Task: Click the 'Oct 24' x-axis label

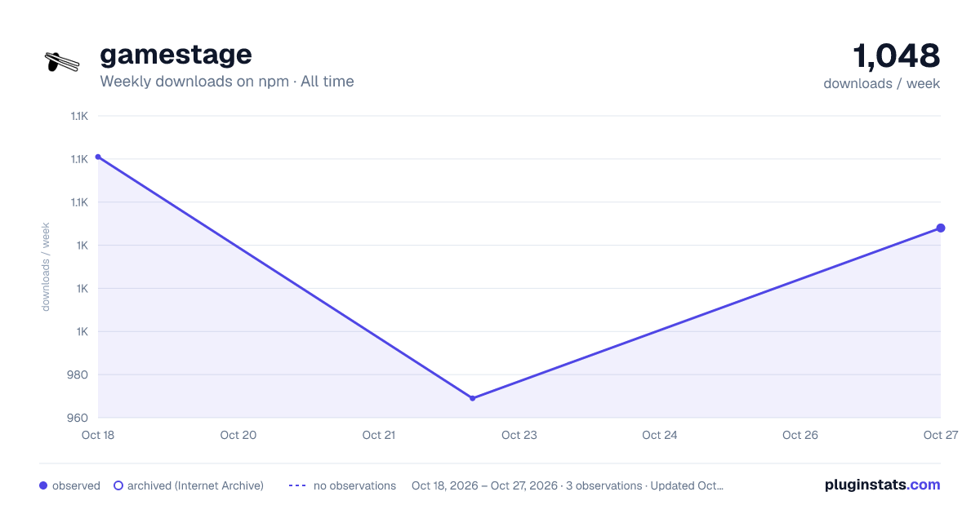Action: click(660, 435)
